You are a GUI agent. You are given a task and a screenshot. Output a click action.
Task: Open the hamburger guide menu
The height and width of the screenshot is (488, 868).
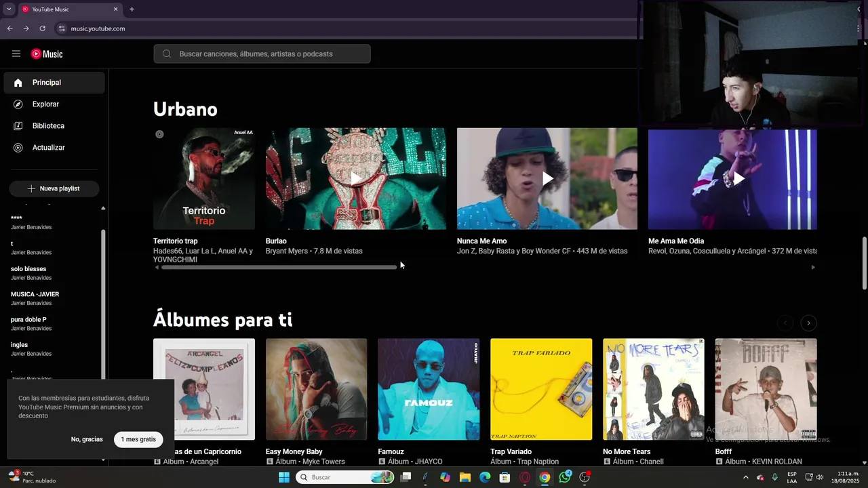[16, 54]
